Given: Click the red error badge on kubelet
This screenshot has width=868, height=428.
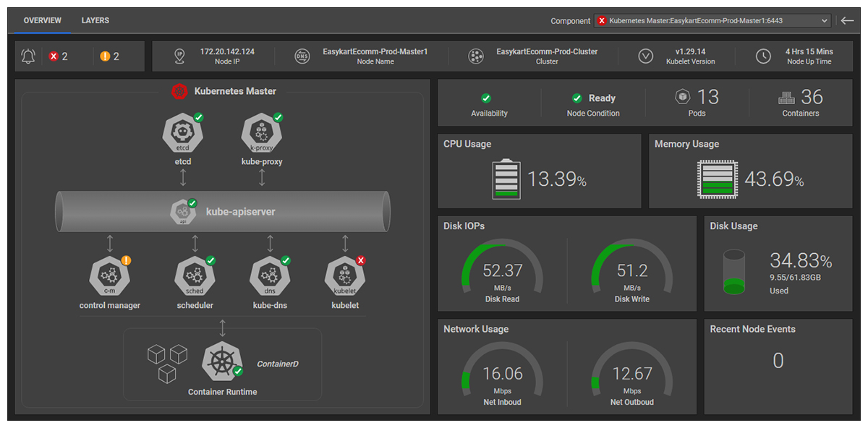Looking at the screenshot, I should click(360, 260).
